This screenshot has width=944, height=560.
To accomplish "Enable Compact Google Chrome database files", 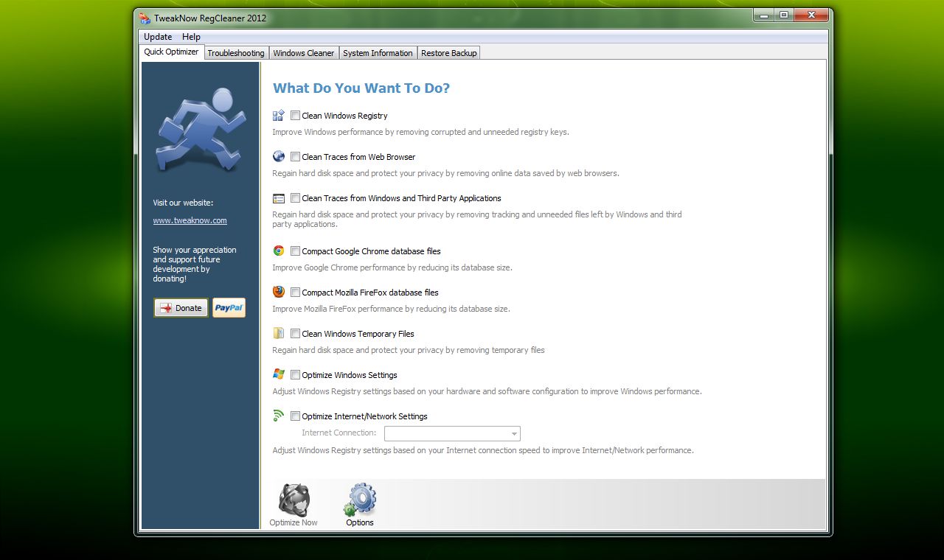I will coord(295,251).
